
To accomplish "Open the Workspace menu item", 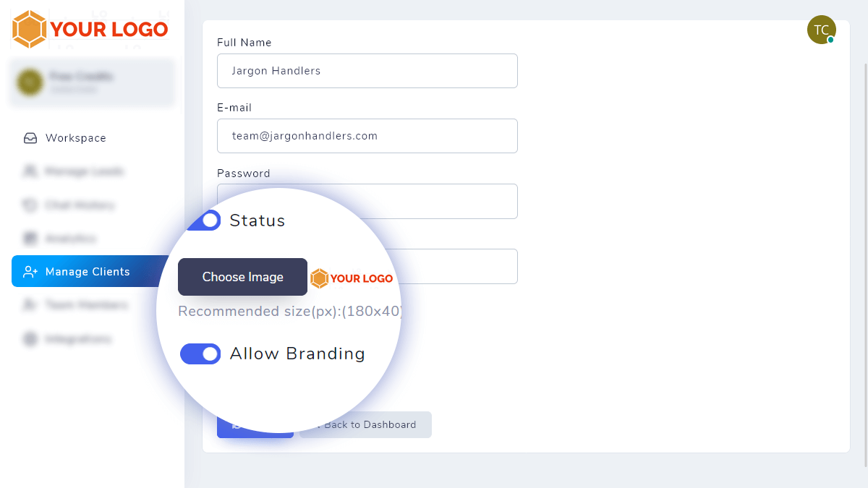I will pyautogui.click(x=75, y=138).
